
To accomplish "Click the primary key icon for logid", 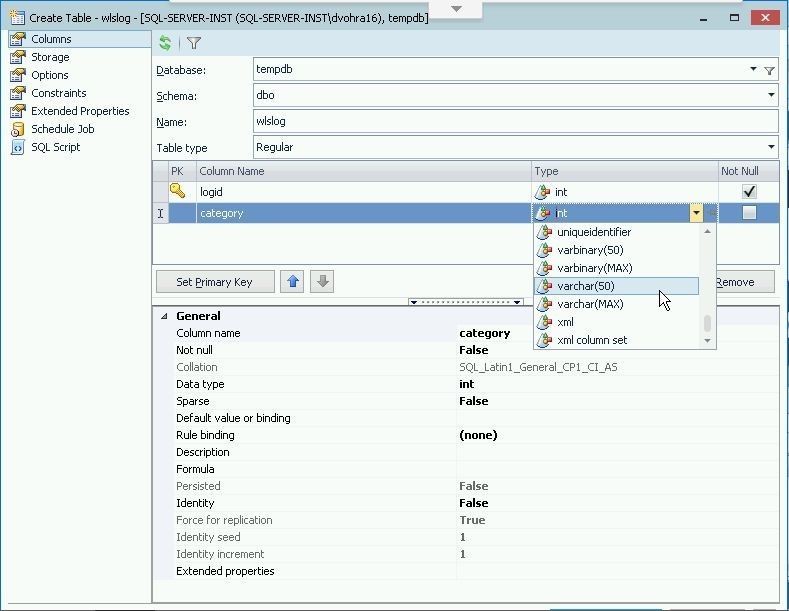I will [x=177, y=191].
